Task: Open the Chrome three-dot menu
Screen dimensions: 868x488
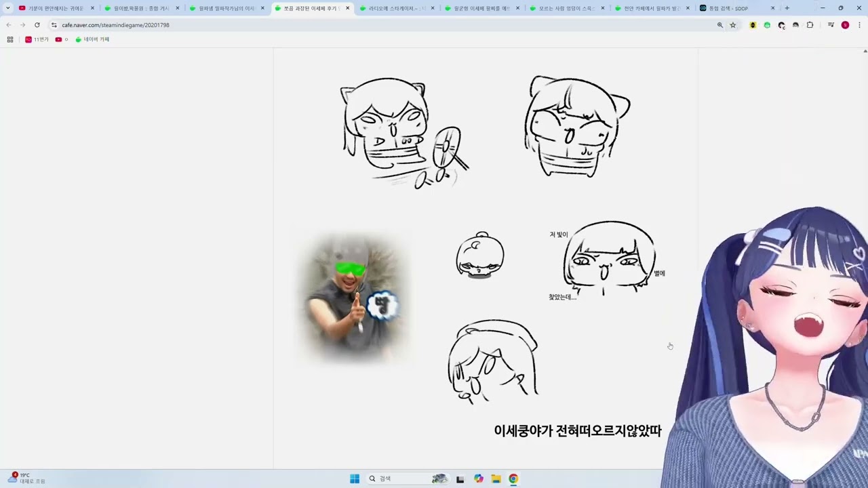Action: pyautogui.click(x=859, y=25)
